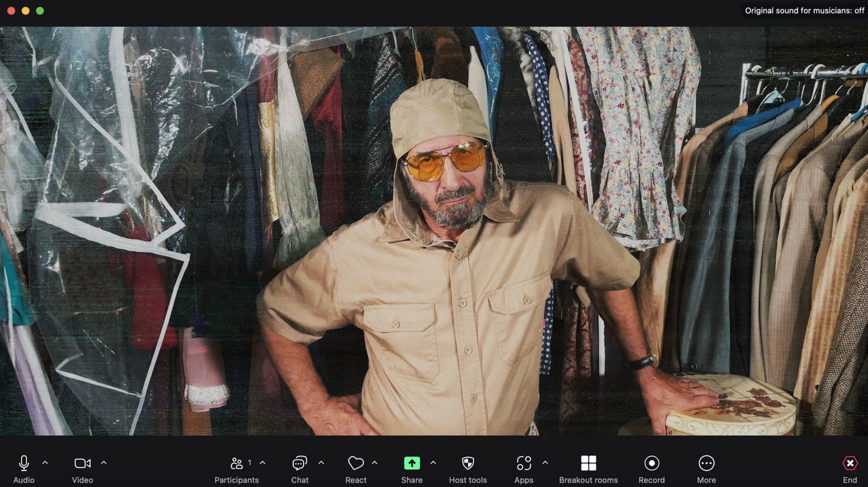Open the More options menu
The width and height of the screenshot is (868, 487).
[706, 463]
